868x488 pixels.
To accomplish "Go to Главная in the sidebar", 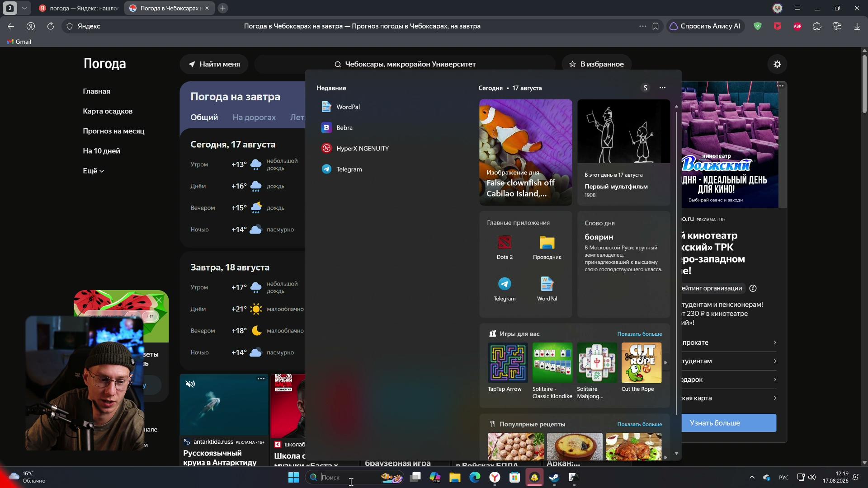I will tap(96, 91).
